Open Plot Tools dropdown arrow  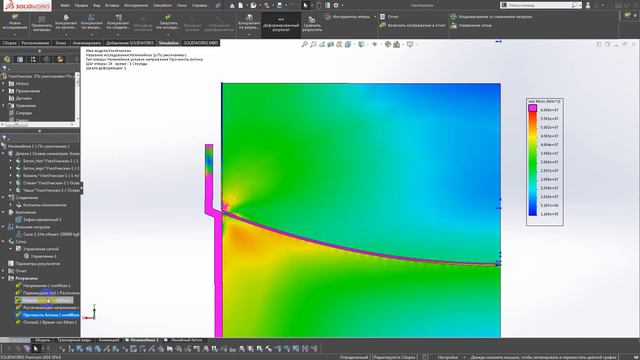tap(375, 17)
